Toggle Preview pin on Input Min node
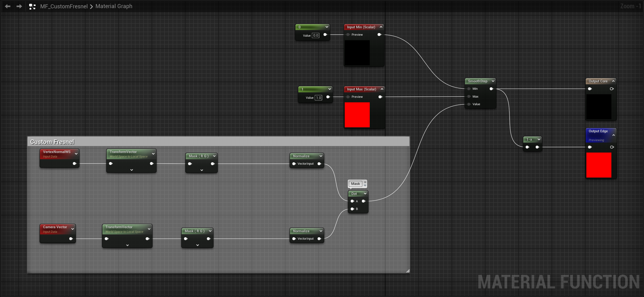Viewport: 644px width, 297px height. coord(348,35)
